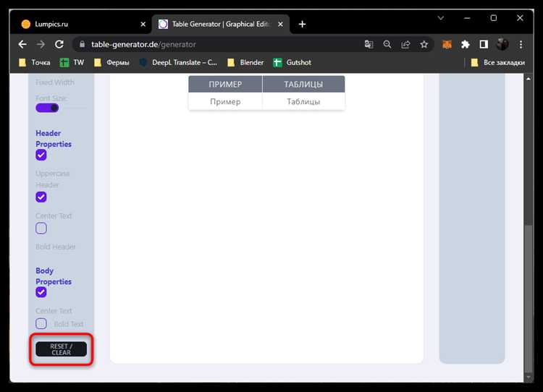Click the scrollbar up arrow
543x392 pixels.
tap(528, 79)
